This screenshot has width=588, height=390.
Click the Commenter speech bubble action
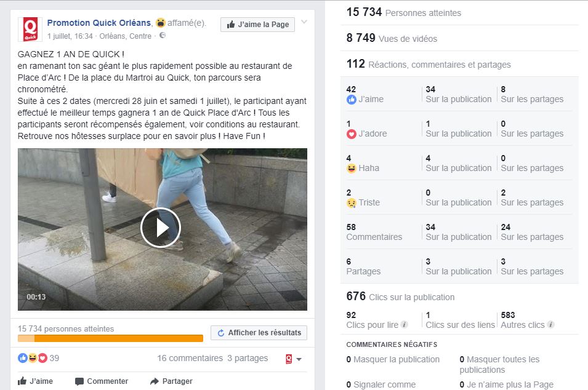click(102, 381)
